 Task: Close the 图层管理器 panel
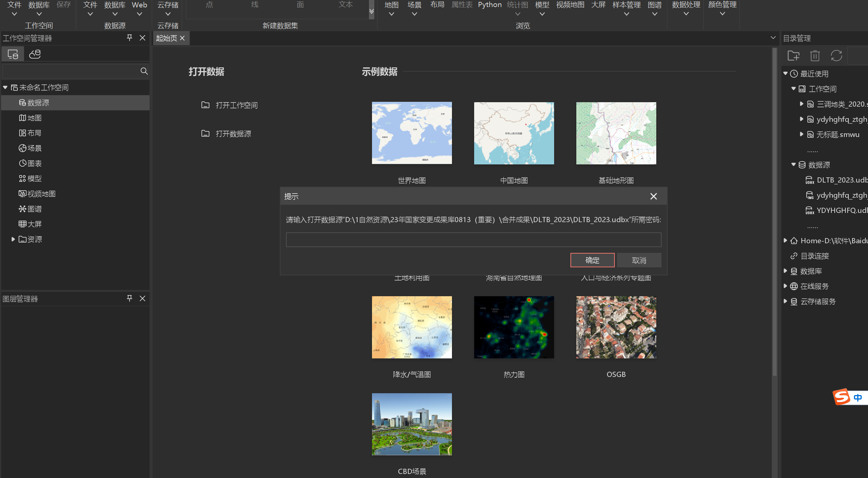pyautogui.click(x=143, y=298)
